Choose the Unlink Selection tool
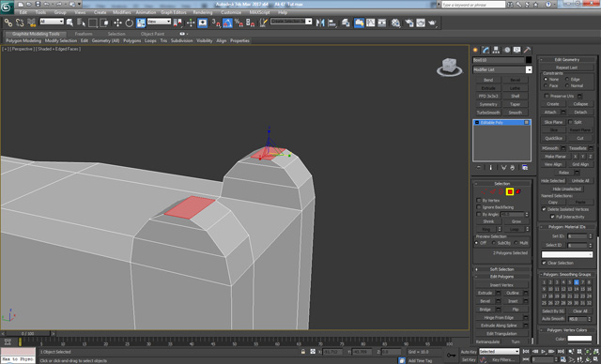Image resolution: width=601 pixels, height=364 pixels. [20, 23]
